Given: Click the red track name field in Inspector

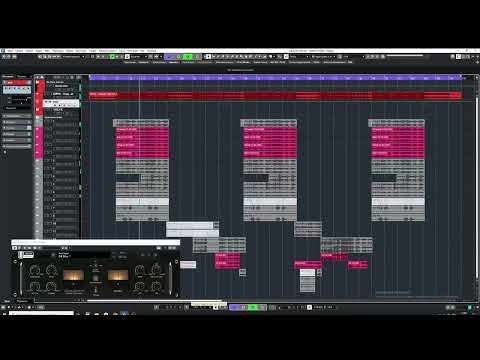Looking at the screenshot, I should coord(17,82).
